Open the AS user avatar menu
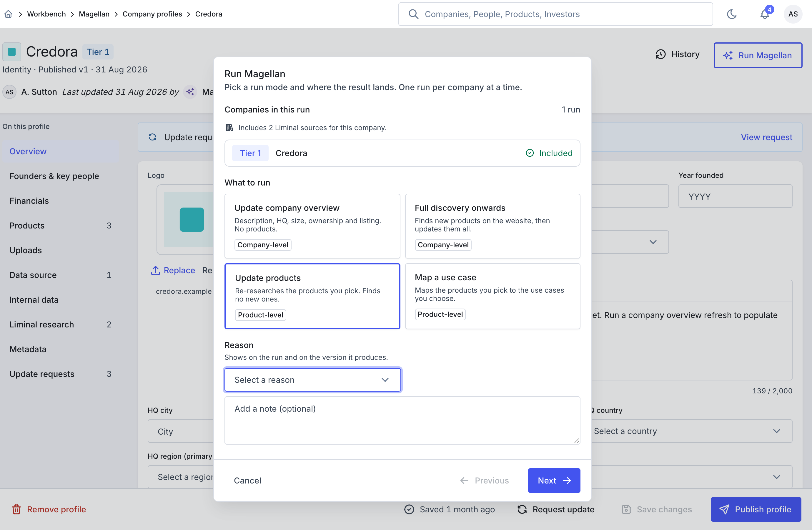Image resolution: width=812 pixels, height=530 pixels. click(x=793, y=14)
